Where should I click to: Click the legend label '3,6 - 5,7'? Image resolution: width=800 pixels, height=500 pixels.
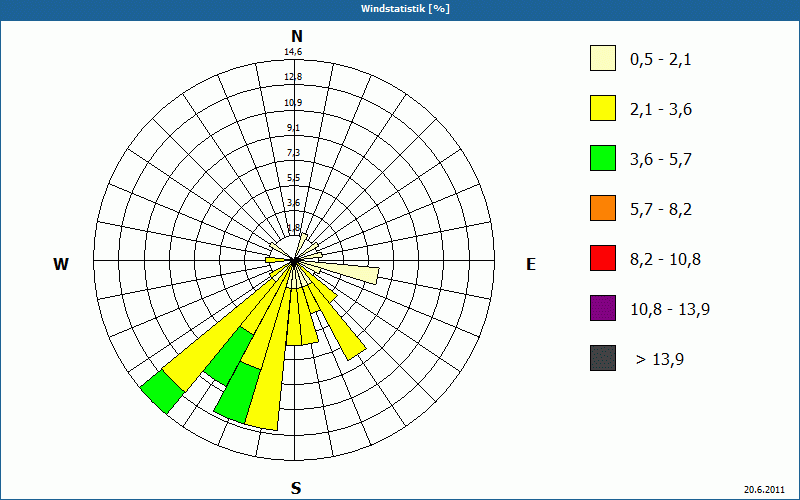click(x=661, y=160)
